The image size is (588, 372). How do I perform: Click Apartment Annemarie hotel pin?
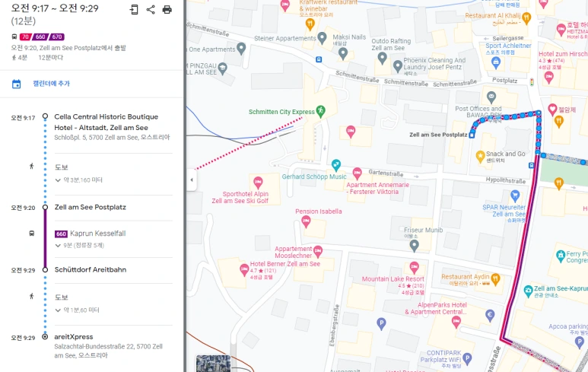pos(357,173)
